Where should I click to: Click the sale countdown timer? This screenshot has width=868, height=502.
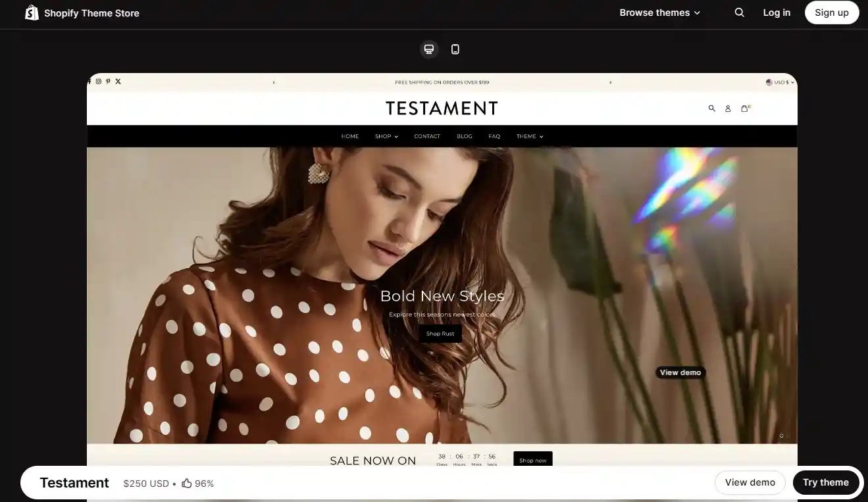467,459
